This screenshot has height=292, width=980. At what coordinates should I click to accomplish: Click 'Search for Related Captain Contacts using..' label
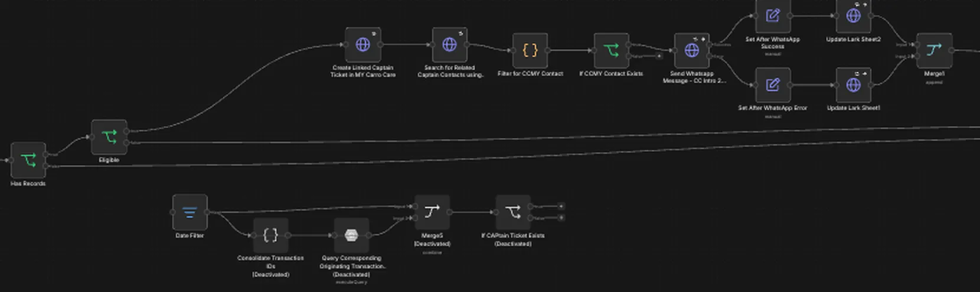[450, 72]
